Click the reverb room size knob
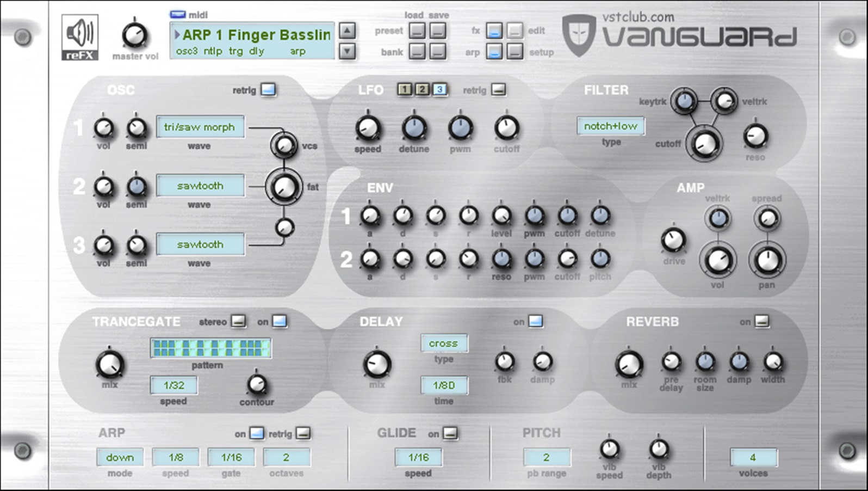This screenshot has height=491, width=868. click(705, 361)
